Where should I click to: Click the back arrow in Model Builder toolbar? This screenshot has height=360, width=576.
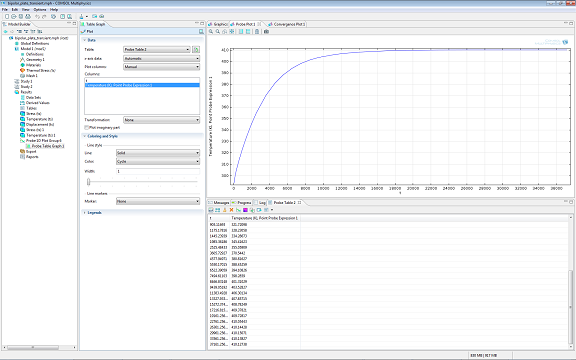[6, 32]
